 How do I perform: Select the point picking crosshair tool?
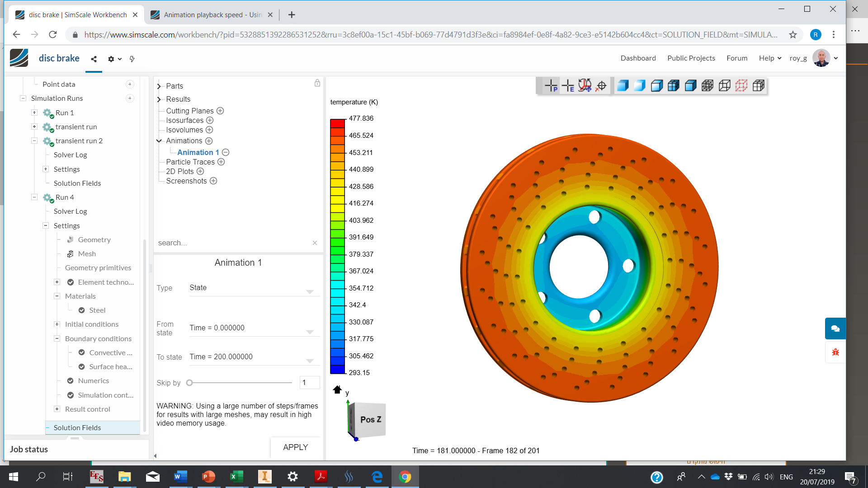[551, 86]
